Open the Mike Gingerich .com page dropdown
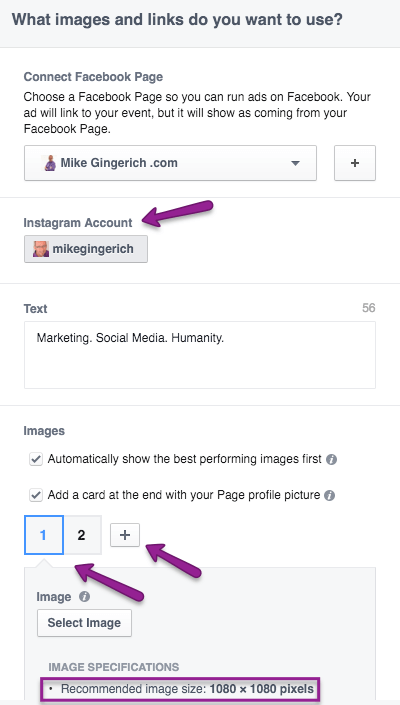 (x=170, y=163)
